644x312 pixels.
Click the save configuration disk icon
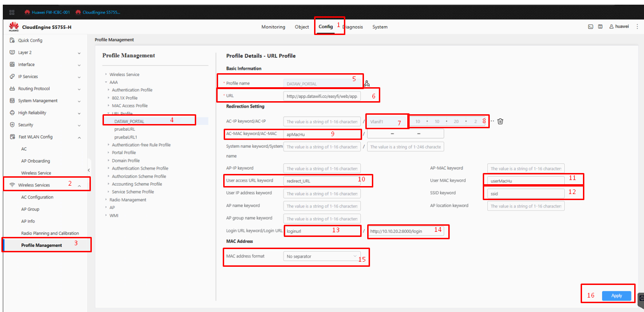click(x=601, y=27)
